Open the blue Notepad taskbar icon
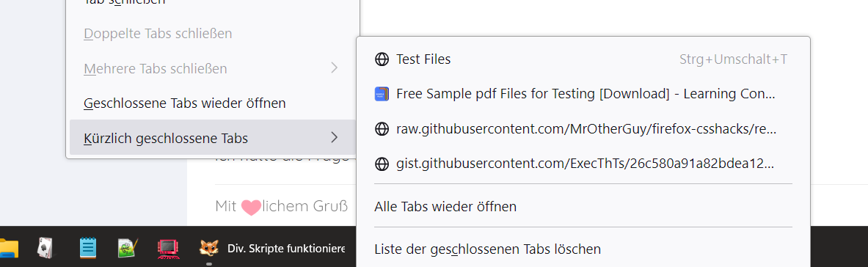 [x=88, y=248]
